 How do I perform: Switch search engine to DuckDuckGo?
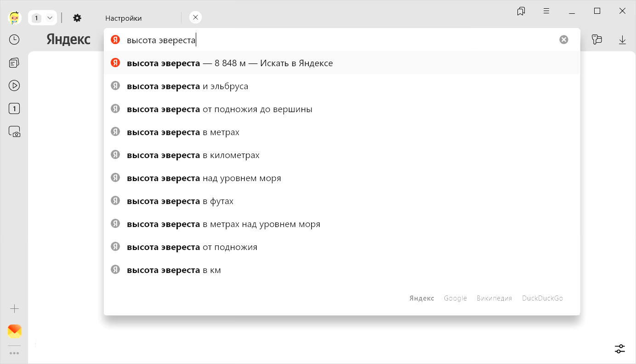(x=542, y=298)
